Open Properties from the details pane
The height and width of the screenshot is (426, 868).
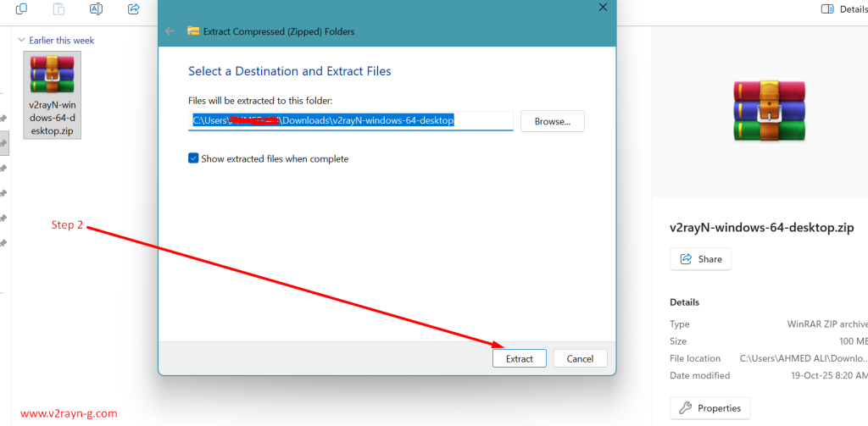coord(710,408)
